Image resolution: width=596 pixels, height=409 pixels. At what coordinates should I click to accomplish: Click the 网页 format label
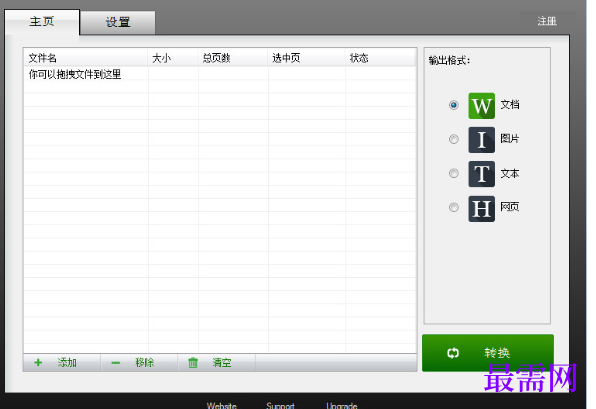coord(510,207)
